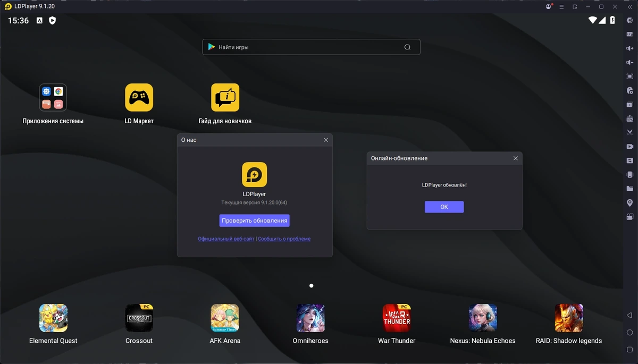638x364 pixels.
Task: Click the shake device icon
Action: 630,174
